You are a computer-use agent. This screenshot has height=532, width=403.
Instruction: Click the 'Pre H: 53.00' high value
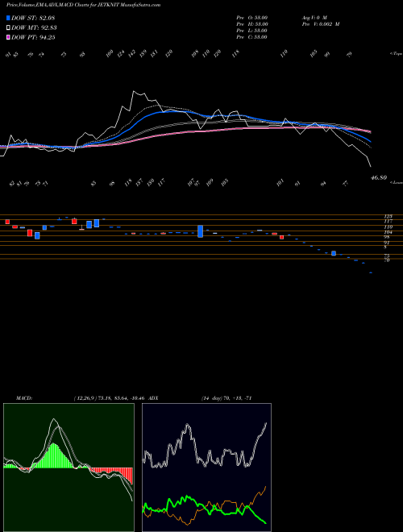coord(252,24)
